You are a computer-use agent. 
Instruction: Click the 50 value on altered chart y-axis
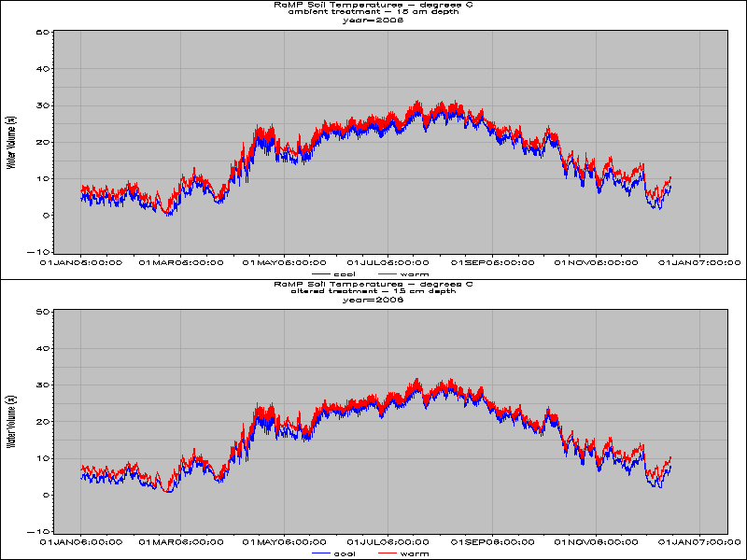click(42, 313)
